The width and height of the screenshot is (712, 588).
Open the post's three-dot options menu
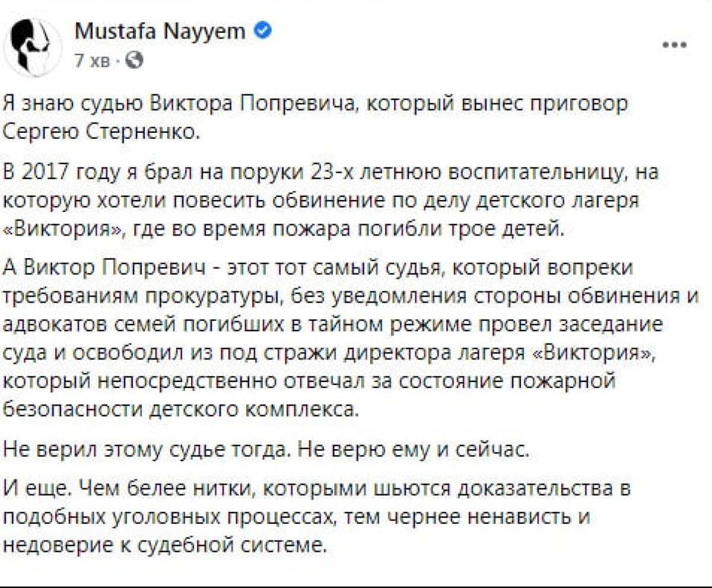coord(675,45)
